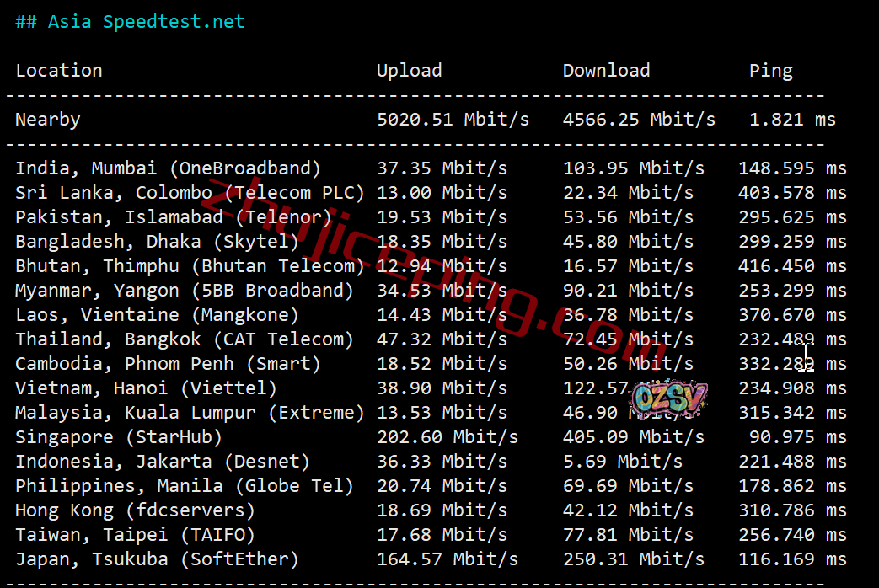Select the Ping column header
This screenshot has width=879, height=588.
771,72
